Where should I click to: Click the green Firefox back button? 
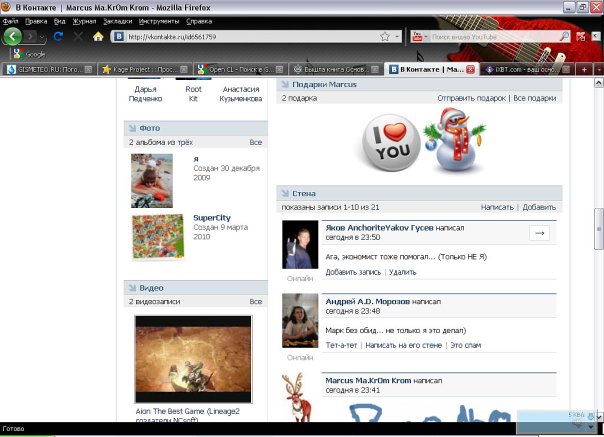click(13, 36)
